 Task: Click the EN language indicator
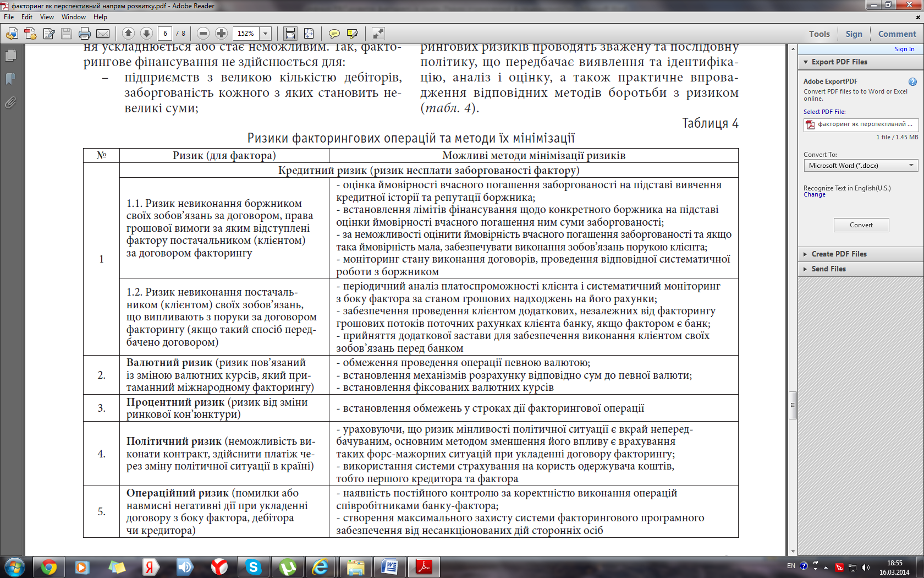coord(791,566)
